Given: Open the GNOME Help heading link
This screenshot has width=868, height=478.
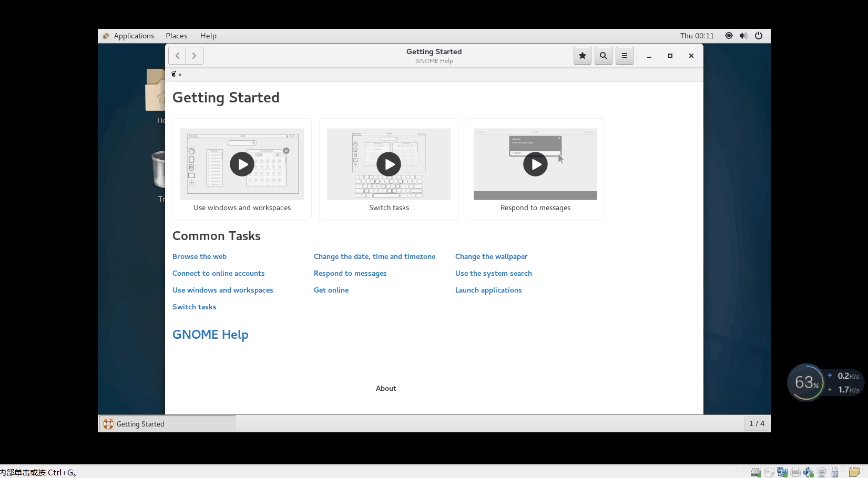Looking at the screenshot, I should pyautogui.click(x=210, y=335).
